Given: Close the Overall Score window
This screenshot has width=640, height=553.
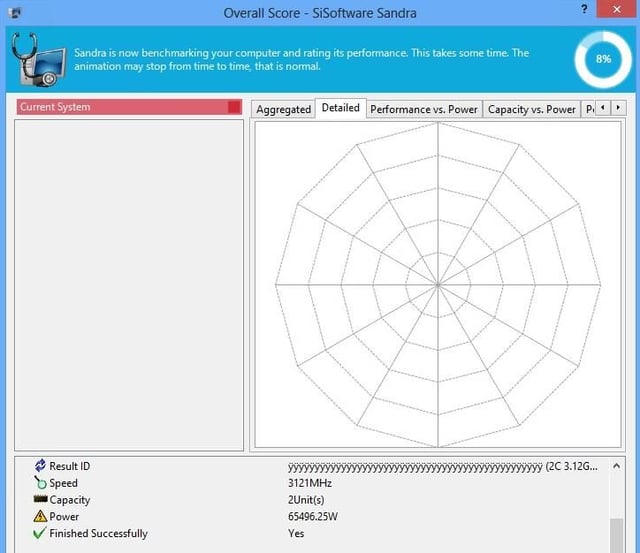Looking at the screenshot, I should pos(617,9).
